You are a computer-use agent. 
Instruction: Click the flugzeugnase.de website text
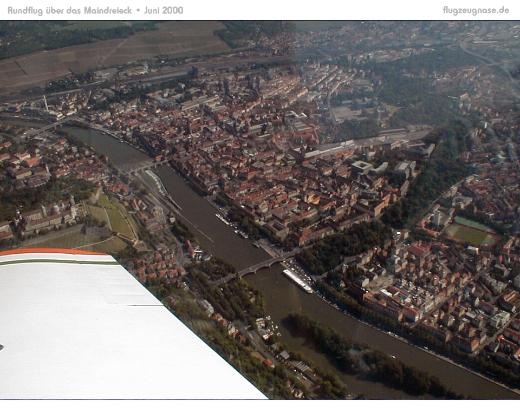[476, 10]
